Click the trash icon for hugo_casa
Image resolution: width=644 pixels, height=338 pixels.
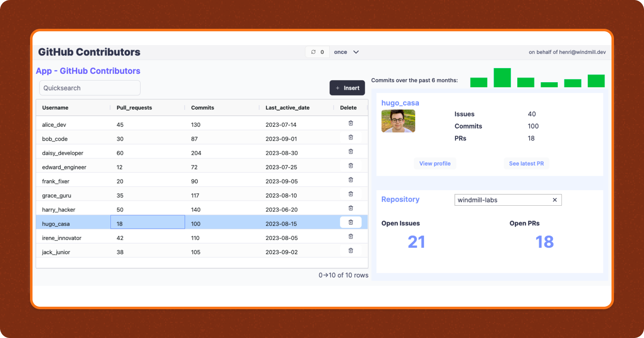pos(351,222)
